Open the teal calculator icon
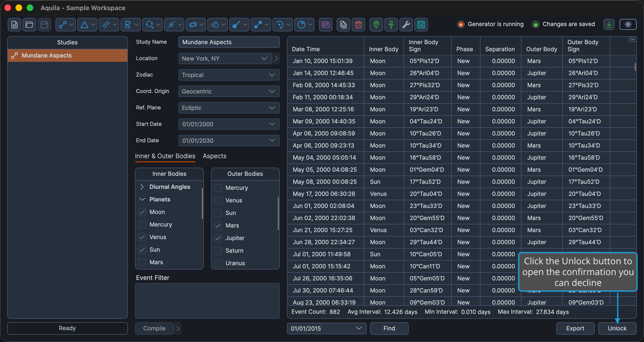 point(421,25)
